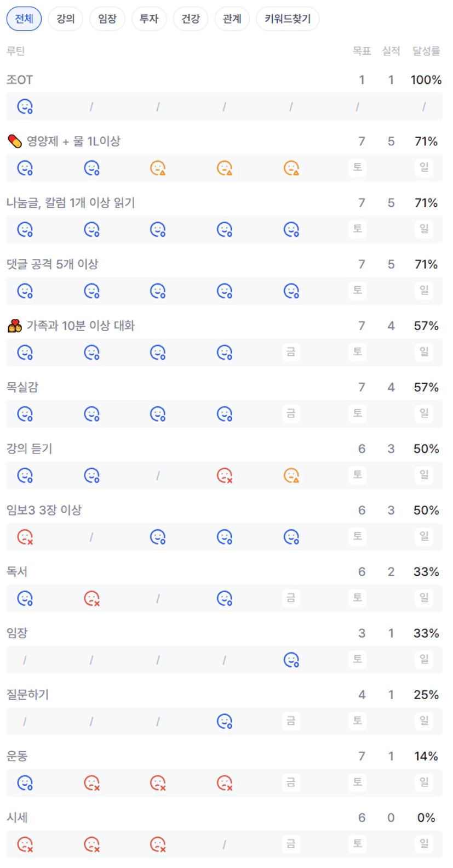This screenshot has width=453, height=868.
Task: Click the blue smiley in the 운동 row
Action: pos(25,782)
